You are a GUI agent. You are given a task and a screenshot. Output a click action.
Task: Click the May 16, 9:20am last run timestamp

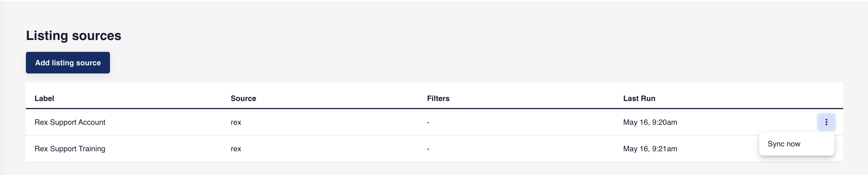coord(650,122)
